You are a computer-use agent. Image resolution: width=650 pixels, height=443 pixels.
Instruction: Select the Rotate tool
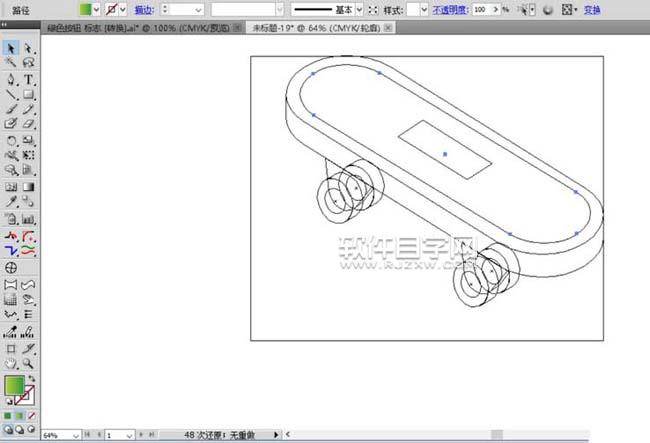(11, 140)
